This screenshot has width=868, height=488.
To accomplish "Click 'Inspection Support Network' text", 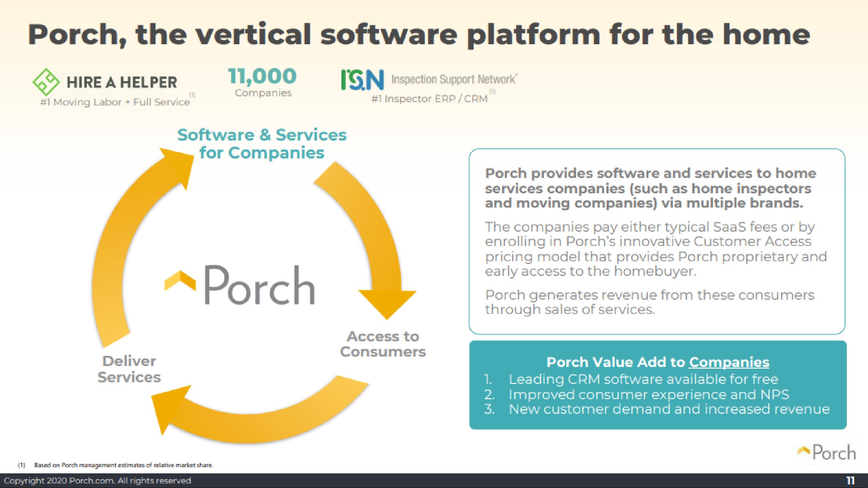I will coord(454,79).
